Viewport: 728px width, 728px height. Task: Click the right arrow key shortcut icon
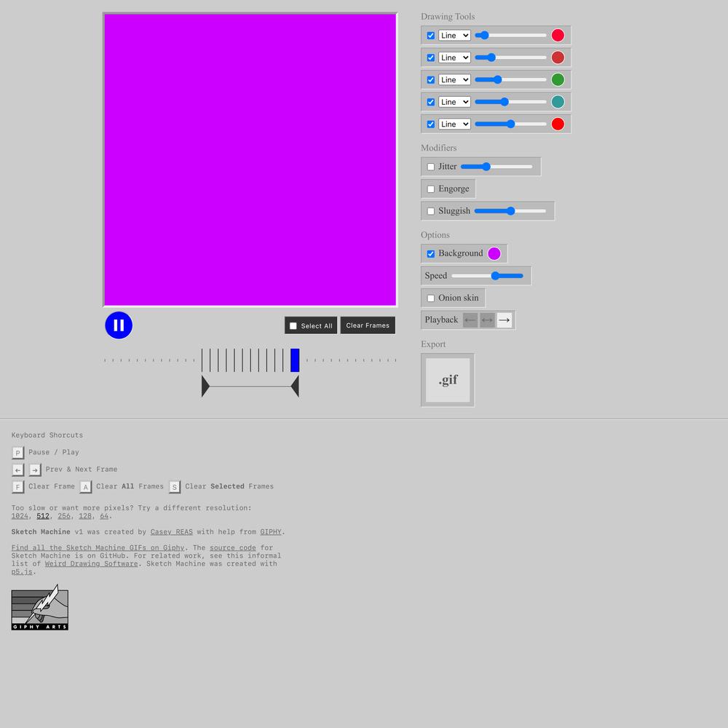[x=35, y=470]
